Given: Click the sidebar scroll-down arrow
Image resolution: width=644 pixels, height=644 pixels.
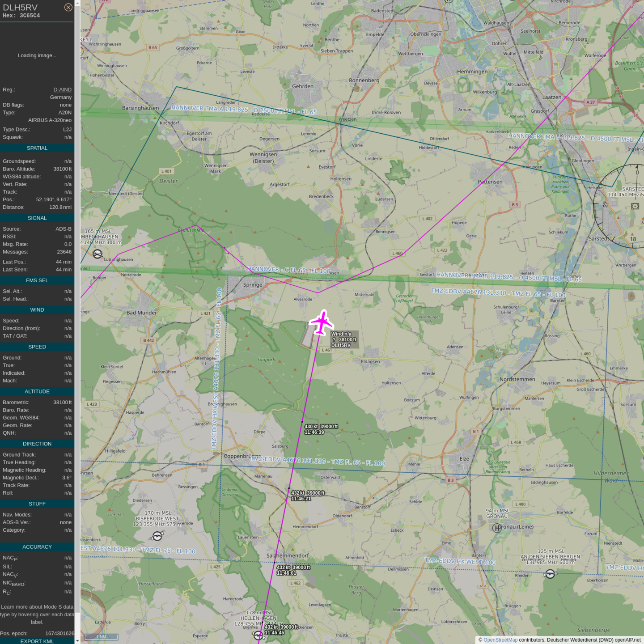Looking at the screenshot, I should 77,641.
